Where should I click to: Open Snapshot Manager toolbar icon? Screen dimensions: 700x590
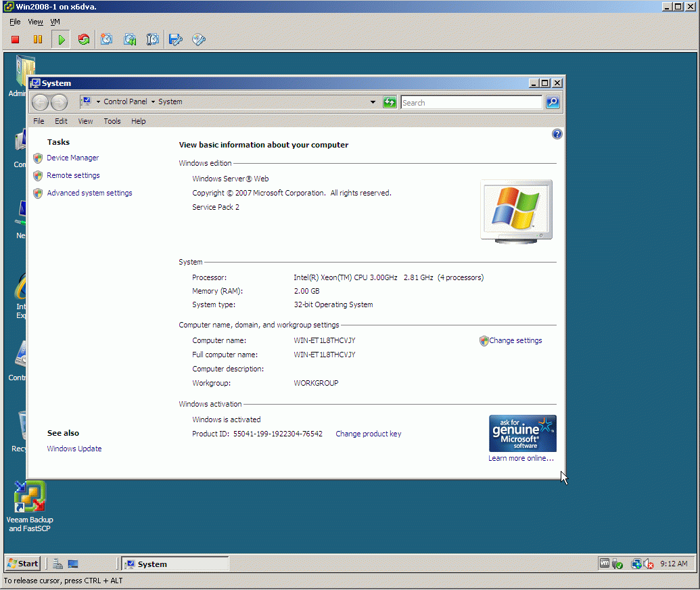tap(153, 40)
